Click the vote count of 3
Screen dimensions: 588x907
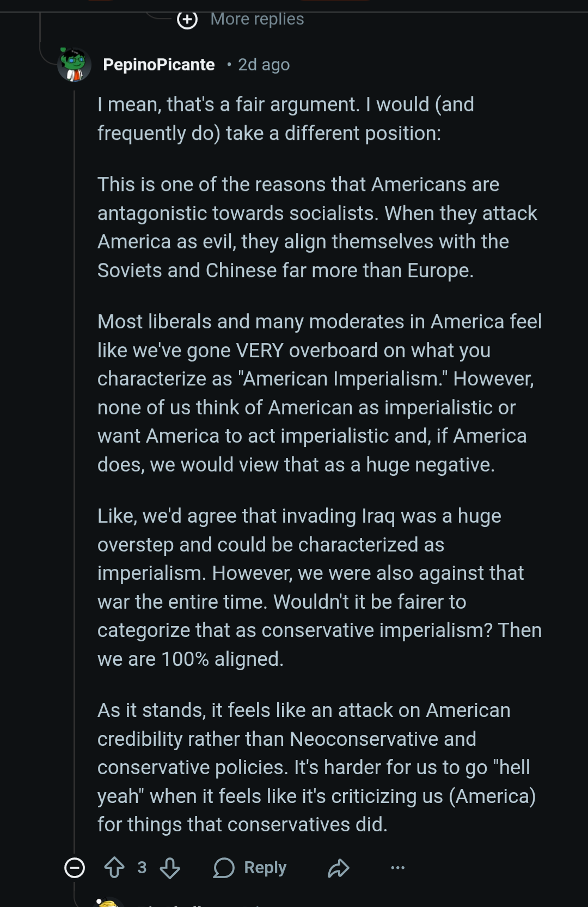pos(142,868)
